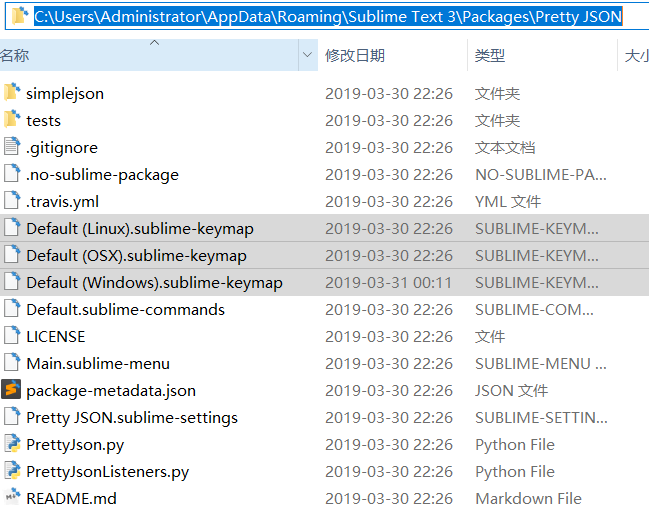
Task: Open the name column filter dropdown arrow
Action: click(307, 56)
